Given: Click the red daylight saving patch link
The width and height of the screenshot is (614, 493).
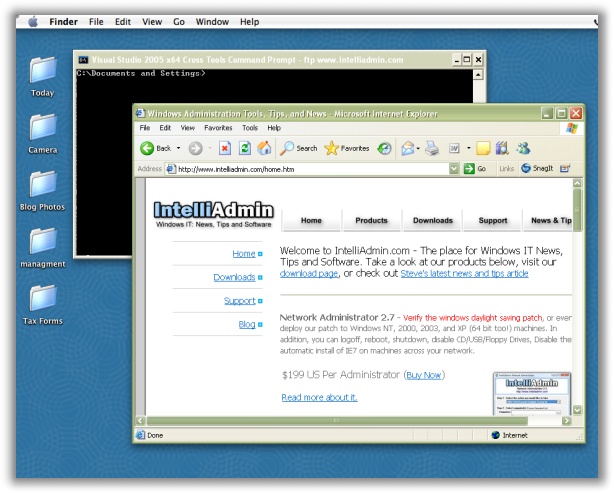Looking at the screenshot, I should (473, 318).
